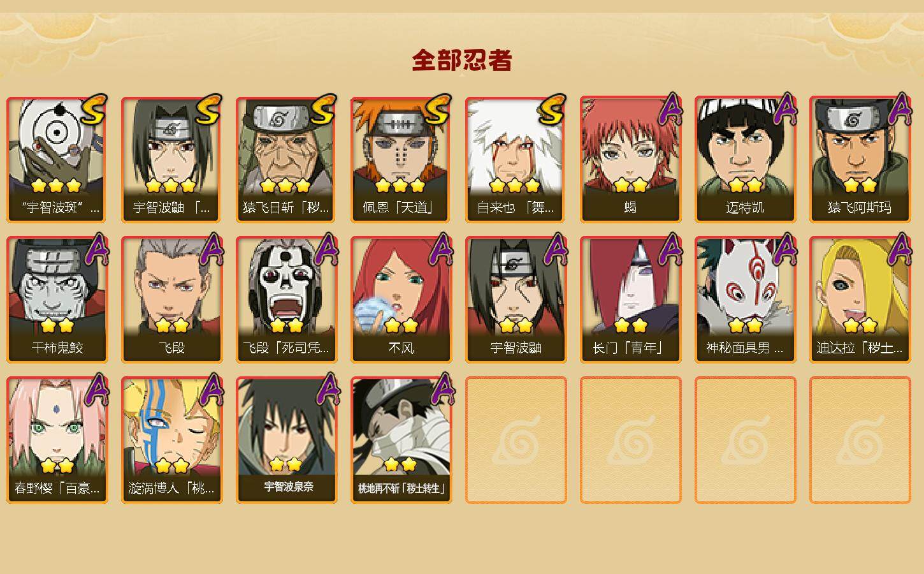924x574 pixels.
Task: Click the two-star rating on 干柿鬼鲛 card
Action: click(57, 326)
